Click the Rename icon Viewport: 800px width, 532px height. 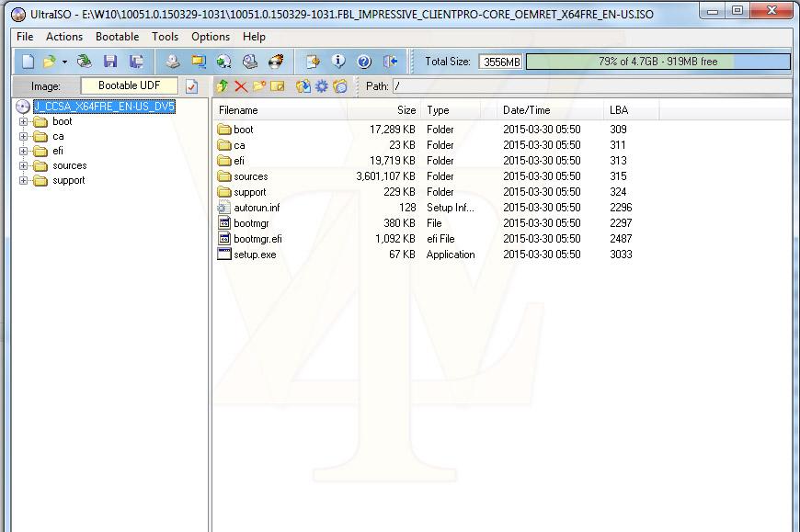tap(278, 86)
